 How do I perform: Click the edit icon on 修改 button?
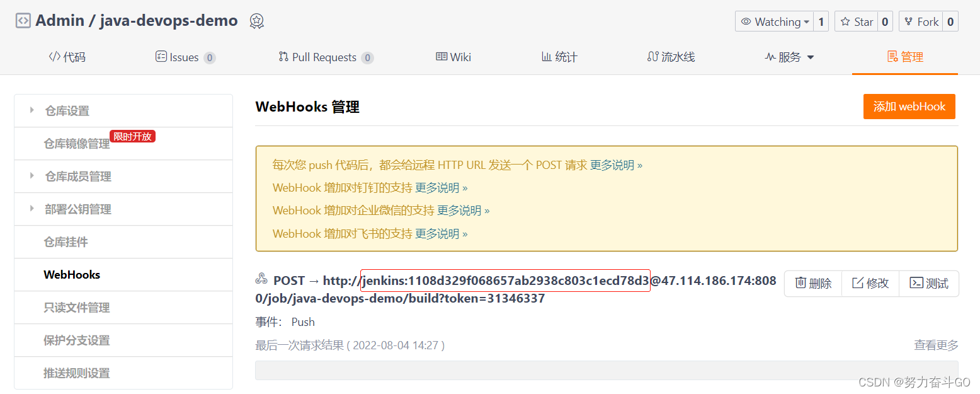click(x=859, y=284)
